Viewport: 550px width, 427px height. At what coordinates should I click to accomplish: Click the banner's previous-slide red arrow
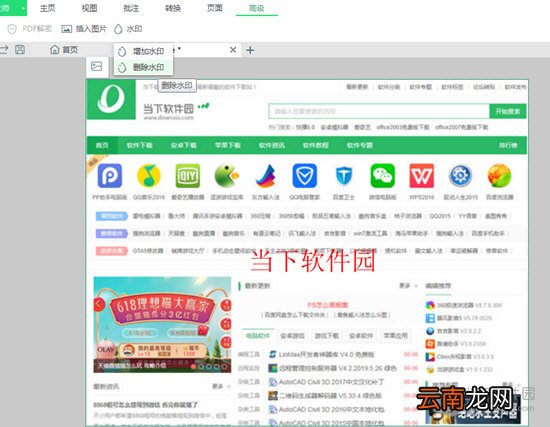click(99, 305)
